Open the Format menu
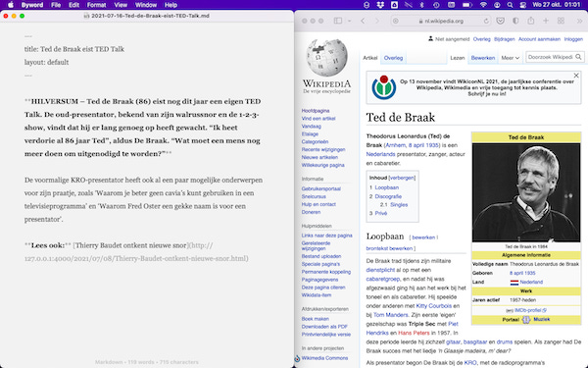 click(x=96, y=5)
